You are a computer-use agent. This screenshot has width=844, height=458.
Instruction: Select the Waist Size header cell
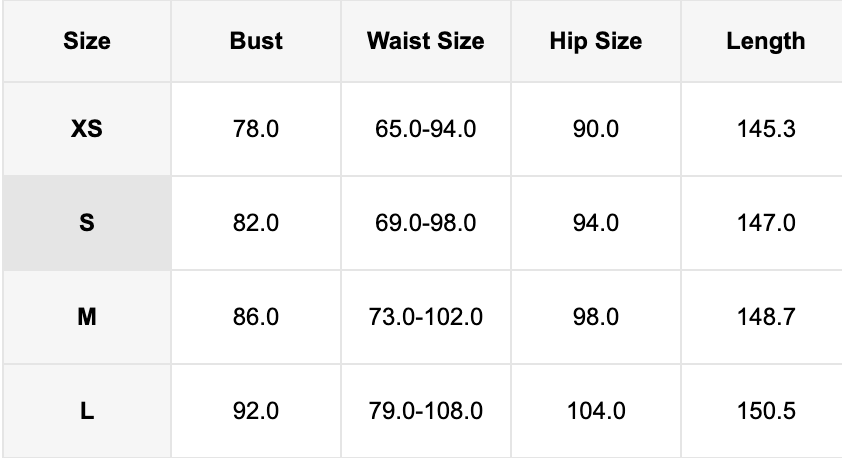(425, 41)
